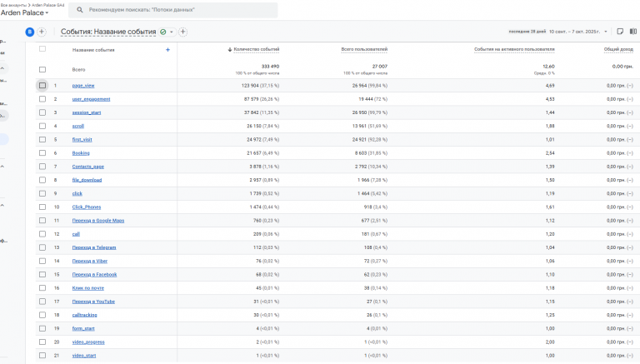Image resolution: width=640 pixels, height=364 pixels.
Task: Tick the checkbox for the Booking row
Action: 42,153
